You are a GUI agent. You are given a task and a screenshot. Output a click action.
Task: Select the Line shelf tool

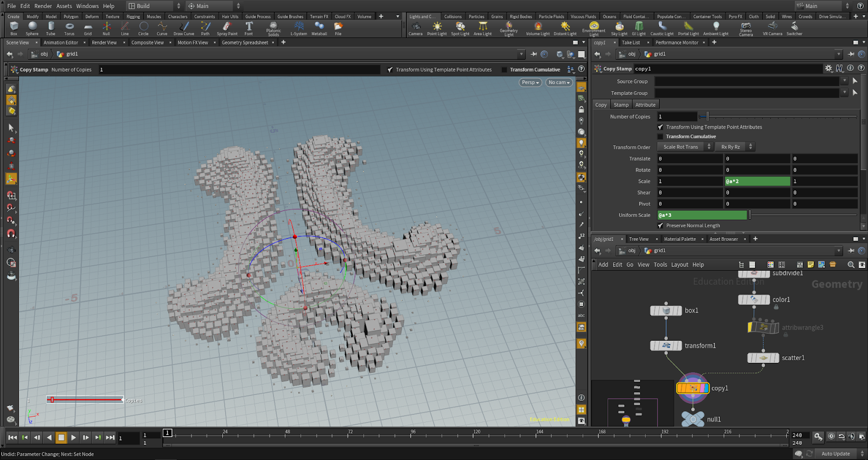click(125, 28)
